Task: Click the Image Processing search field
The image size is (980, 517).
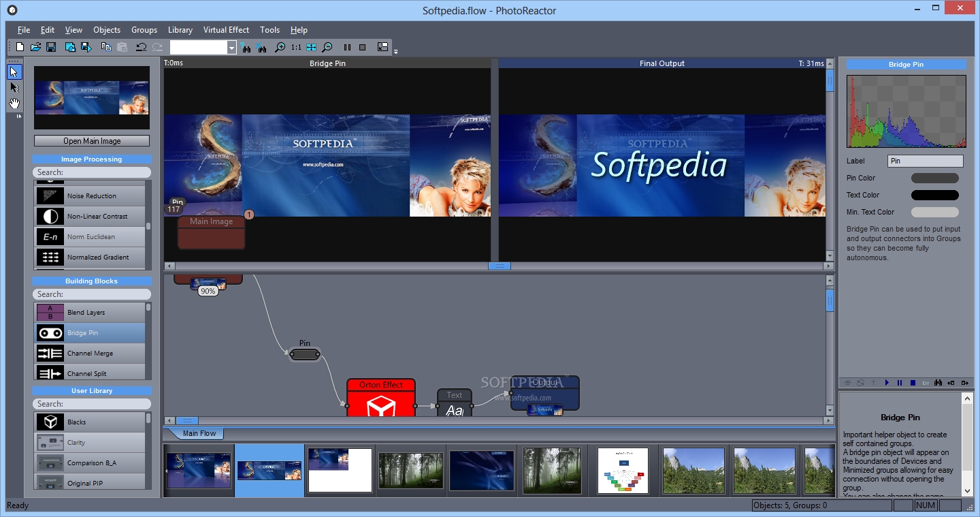Action: click(x=92, y=172)
